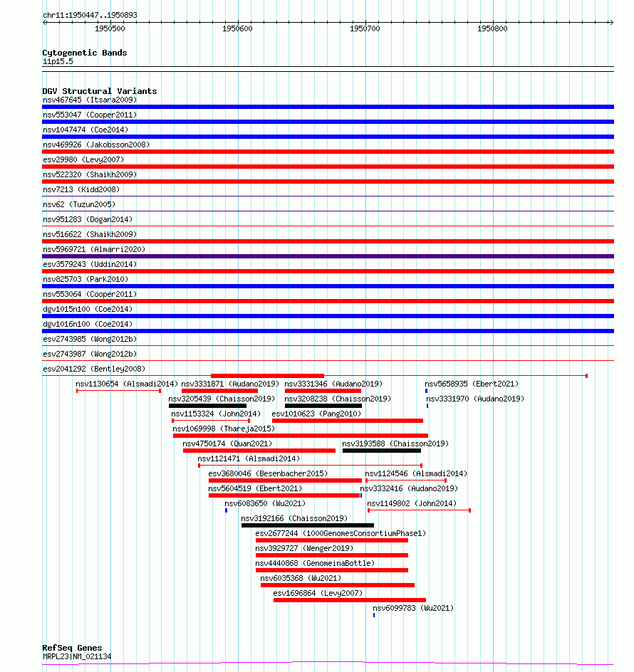Open nsv3929727 (Wenger2019) variant
The width and height of the screenshot is (634, 672).
click(x=303, y=549)
